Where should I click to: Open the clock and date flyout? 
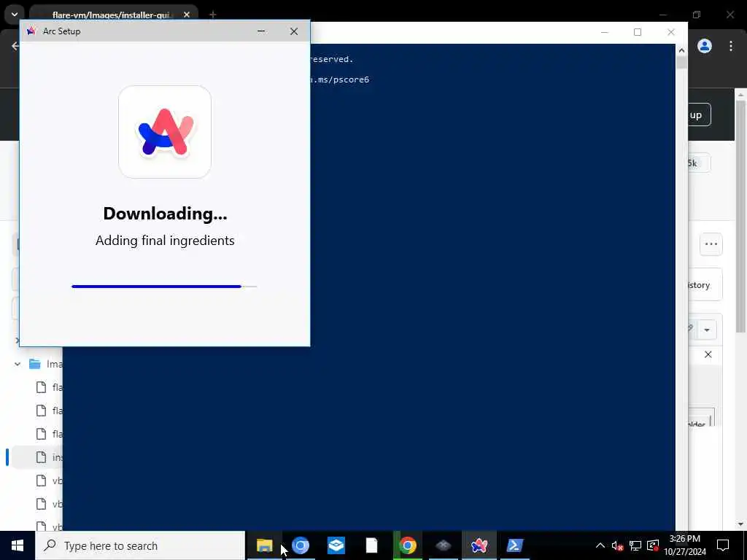click(x=685, y=545)
